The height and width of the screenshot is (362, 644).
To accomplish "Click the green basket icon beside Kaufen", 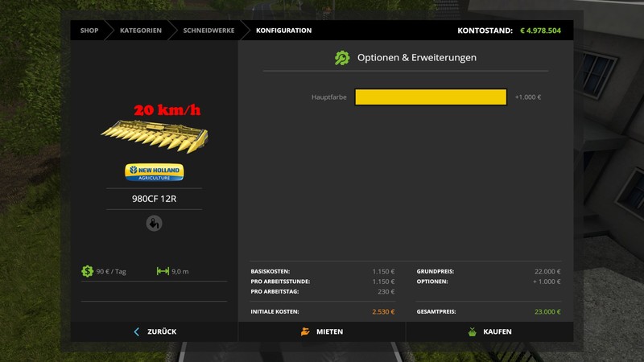I will [x=473, y=331].
